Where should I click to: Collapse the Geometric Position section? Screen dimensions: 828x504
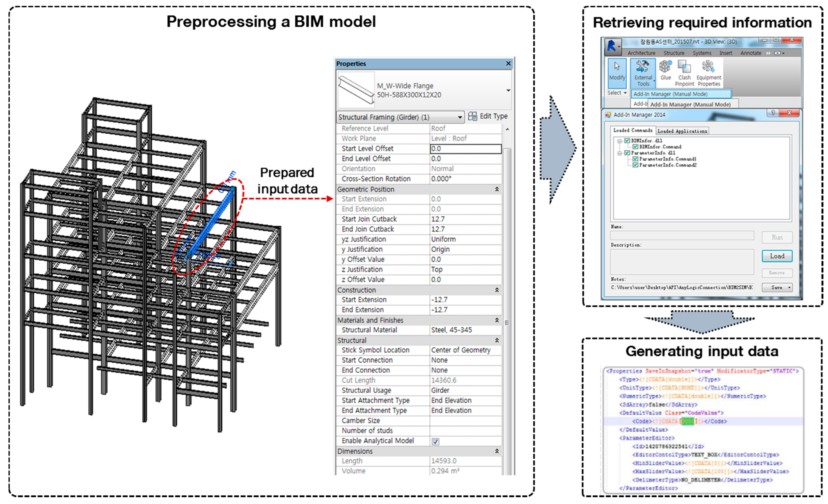tap(497, 189)
